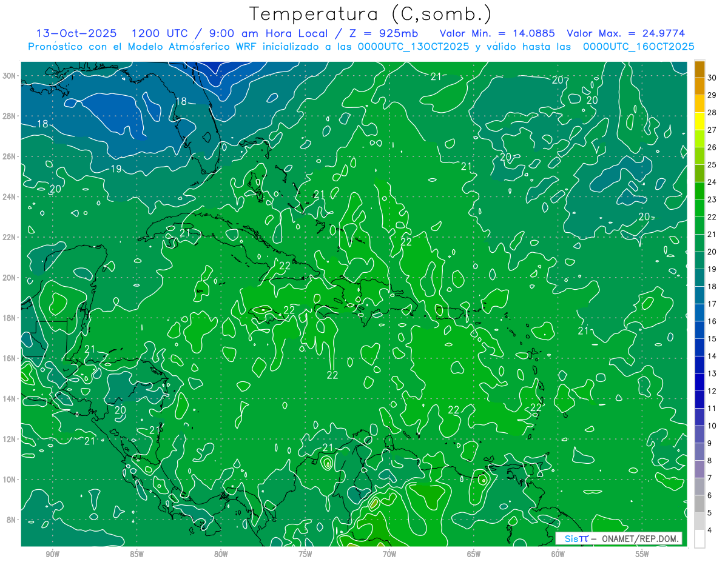Click the colorbar scale label "25"
Viewport: 728px width, 562px height.
[x=712, y=164]
